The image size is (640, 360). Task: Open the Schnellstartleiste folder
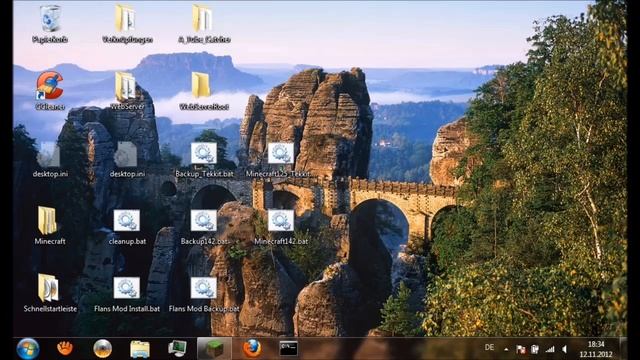[50, 293]
